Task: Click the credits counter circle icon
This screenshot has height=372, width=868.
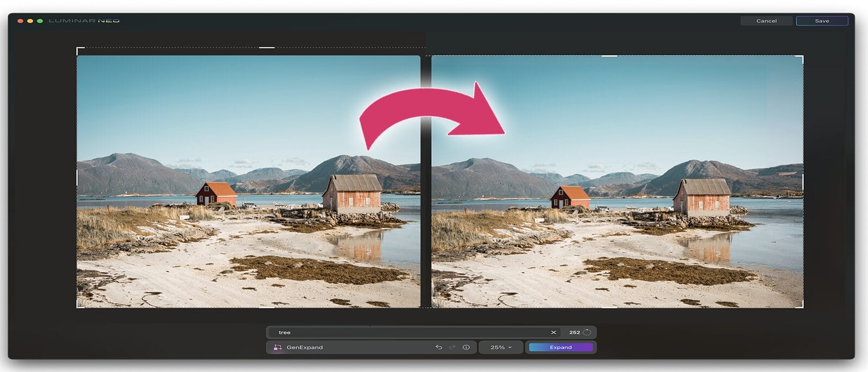Action: point(587,332)
